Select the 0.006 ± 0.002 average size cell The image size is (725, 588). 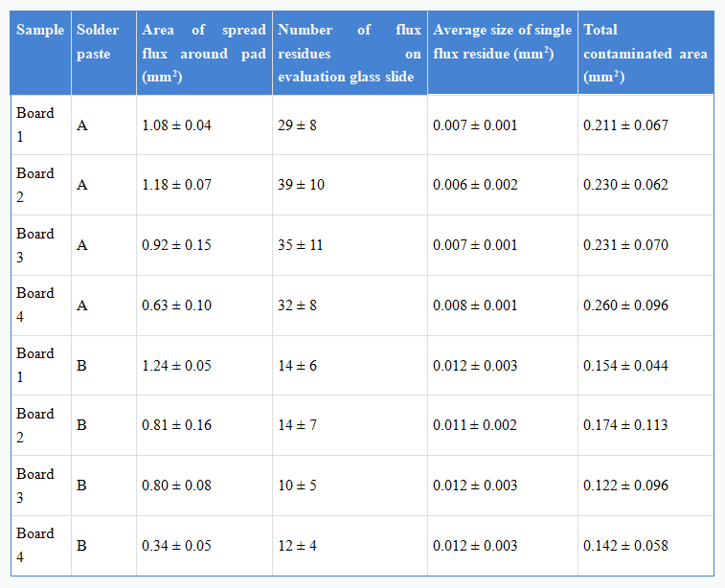pyautogui.click(x=475, y=185)
